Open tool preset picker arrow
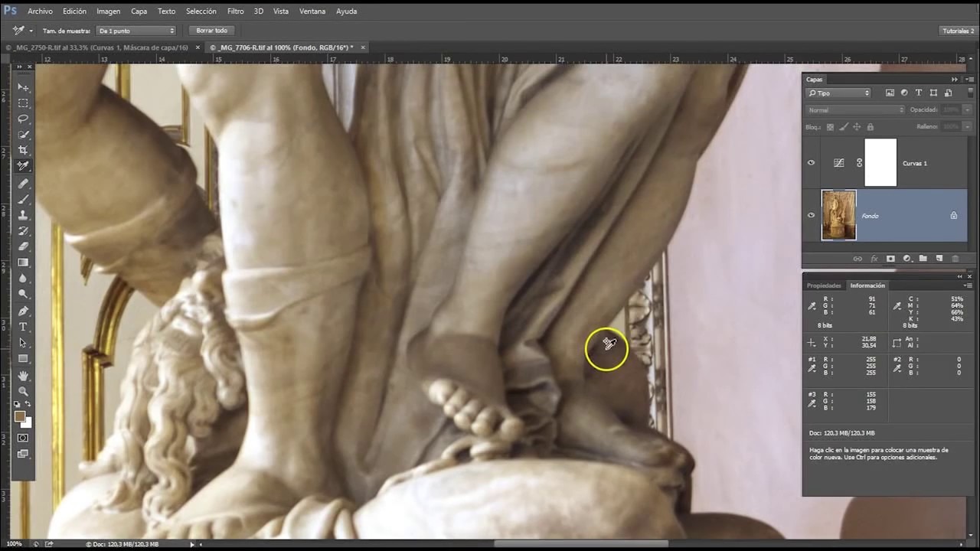The height and width of the screenshot is (551, 980). point(31,31)
